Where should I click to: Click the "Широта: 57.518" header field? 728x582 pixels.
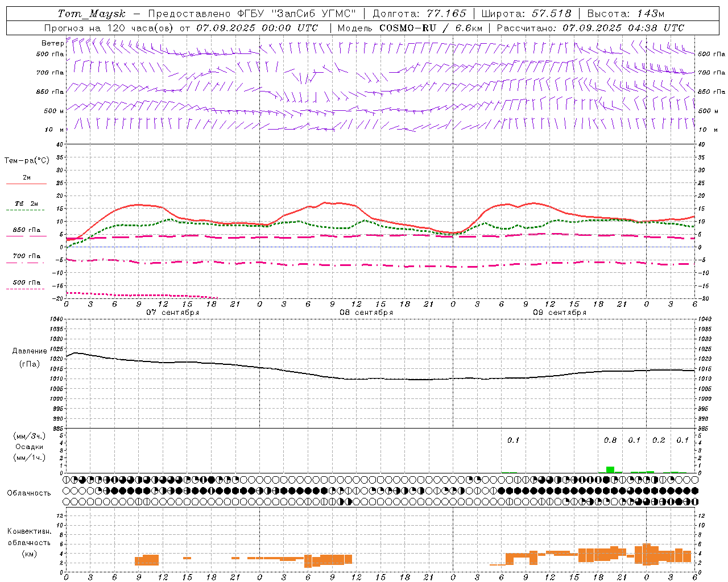(527, 14)
